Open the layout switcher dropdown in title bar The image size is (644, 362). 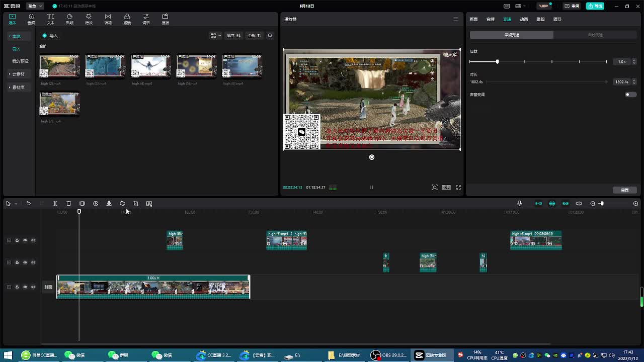(x=520, y=6)
